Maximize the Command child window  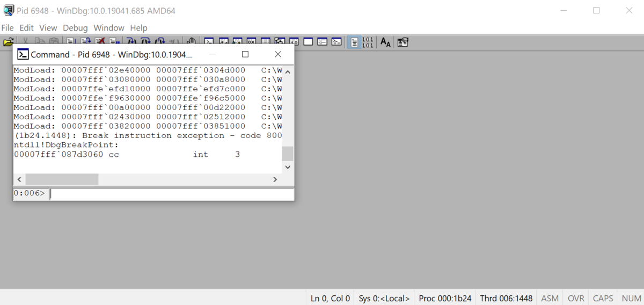[245, 54]
